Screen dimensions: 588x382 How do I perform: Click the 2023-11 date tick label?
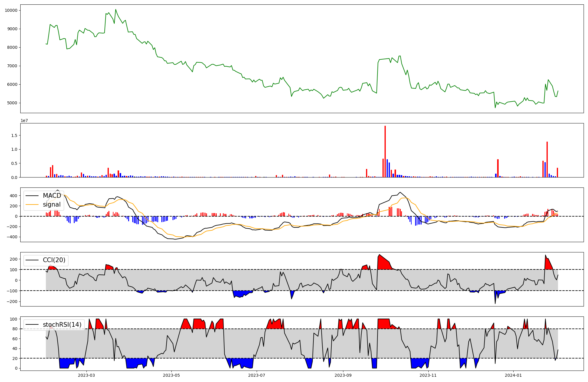coord(428,375)
